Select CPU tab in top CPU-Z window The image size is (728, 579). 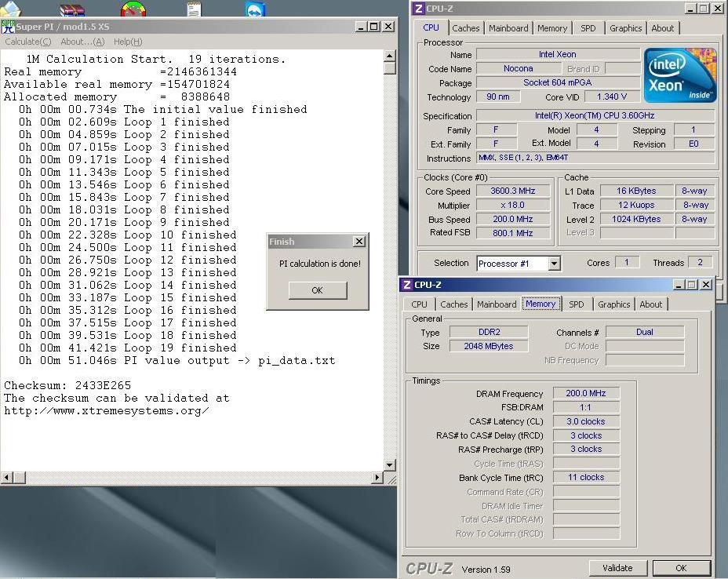tap(431, 27)
